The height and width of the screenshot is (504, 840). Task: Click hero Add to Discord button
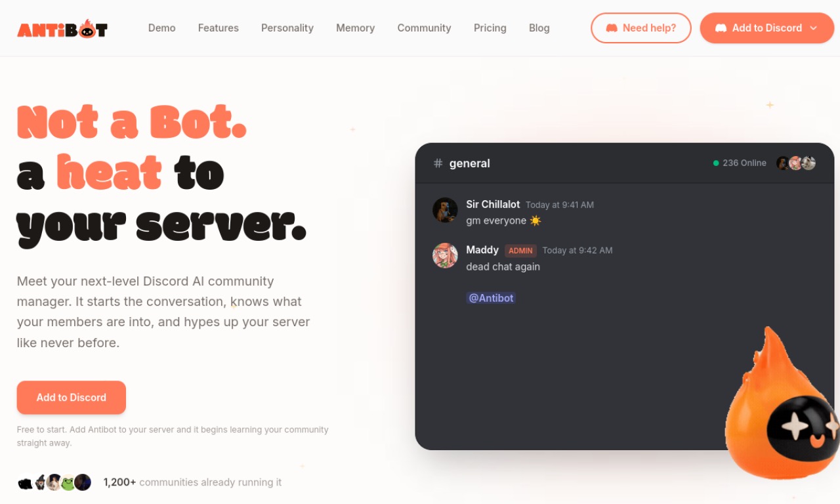(x=72, y=397)
